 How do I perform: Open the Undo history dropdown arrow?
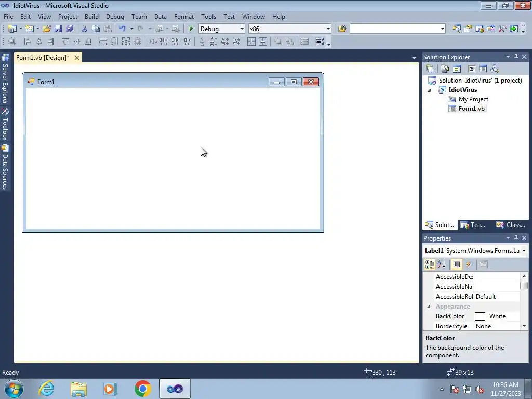pos(131,29)
